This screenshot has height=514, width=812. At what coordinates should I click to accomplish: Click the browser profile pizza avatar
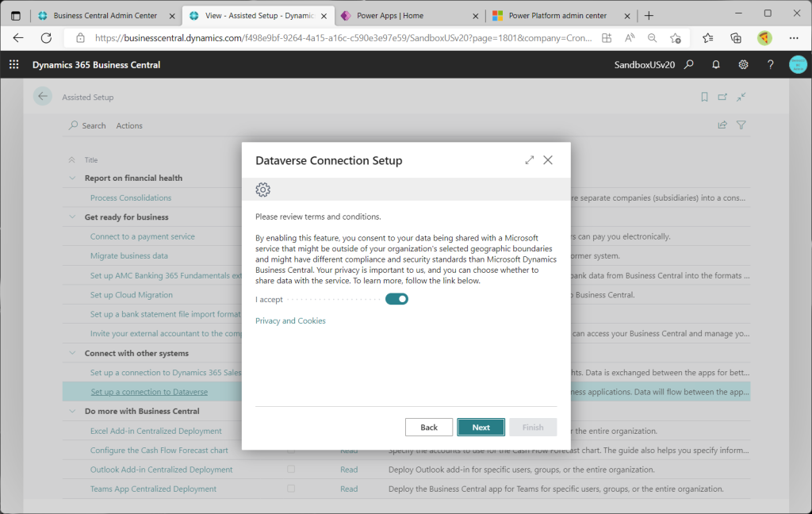click(764, 38)
